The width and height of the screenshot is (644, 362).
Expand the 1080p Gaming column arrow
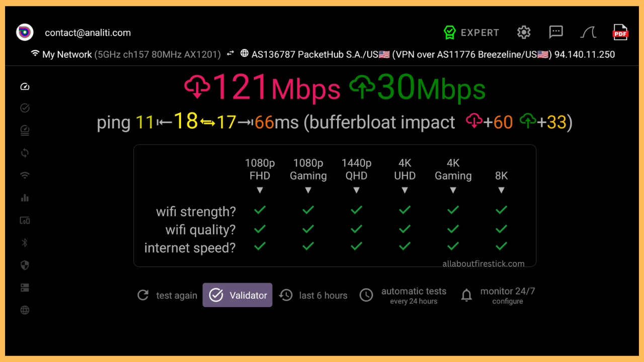point(308,190)
